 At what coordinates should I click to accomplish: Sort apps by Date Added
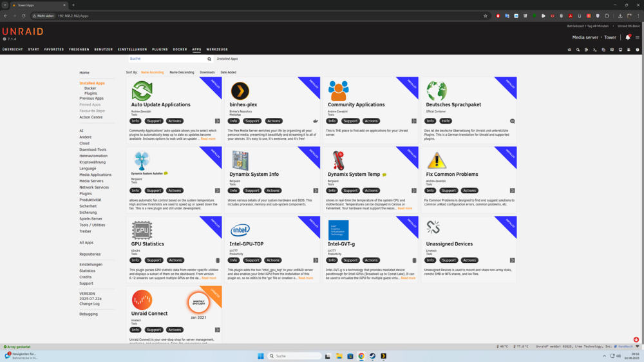pyautogui.click(x=229, y=72)
